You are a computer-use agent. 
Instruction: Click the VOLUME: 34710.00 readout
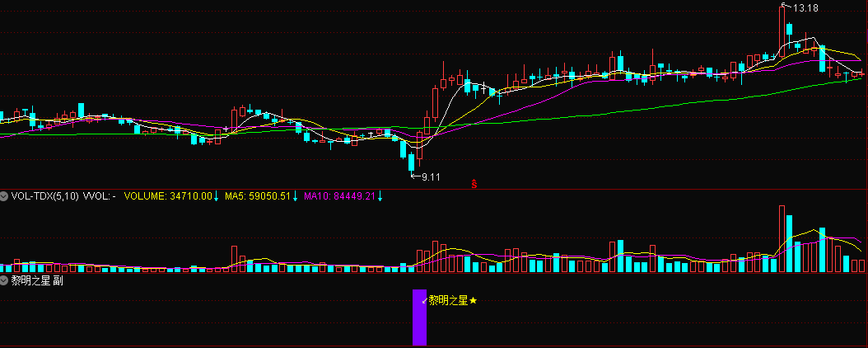[168, 196]
